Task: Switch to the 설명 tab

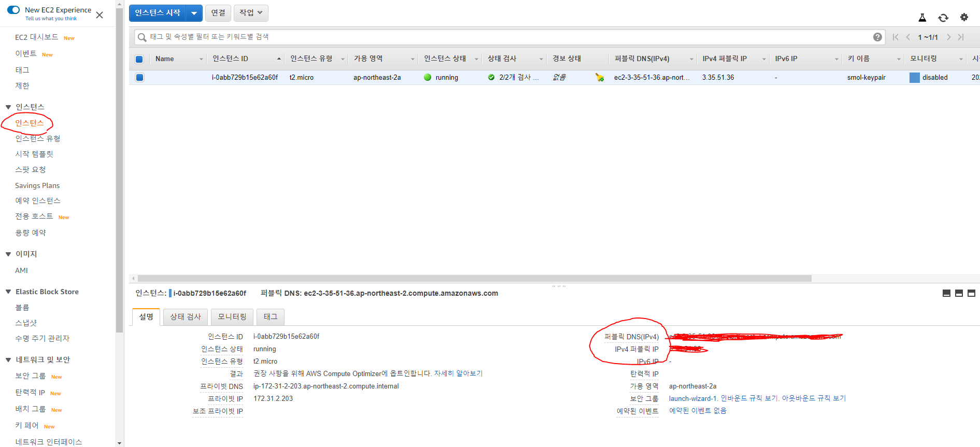Action: 146,316
